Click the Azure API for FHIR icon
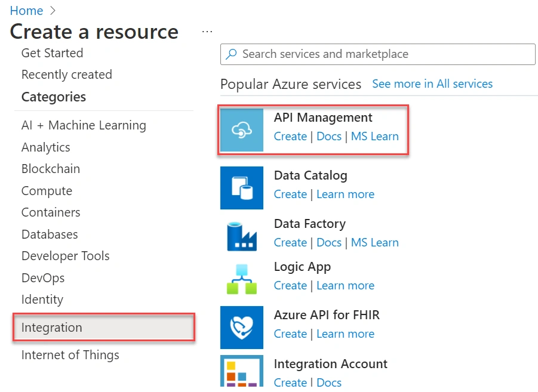This screenshot has width=538, height=392. pyautogui.click(x=242, y=328)
